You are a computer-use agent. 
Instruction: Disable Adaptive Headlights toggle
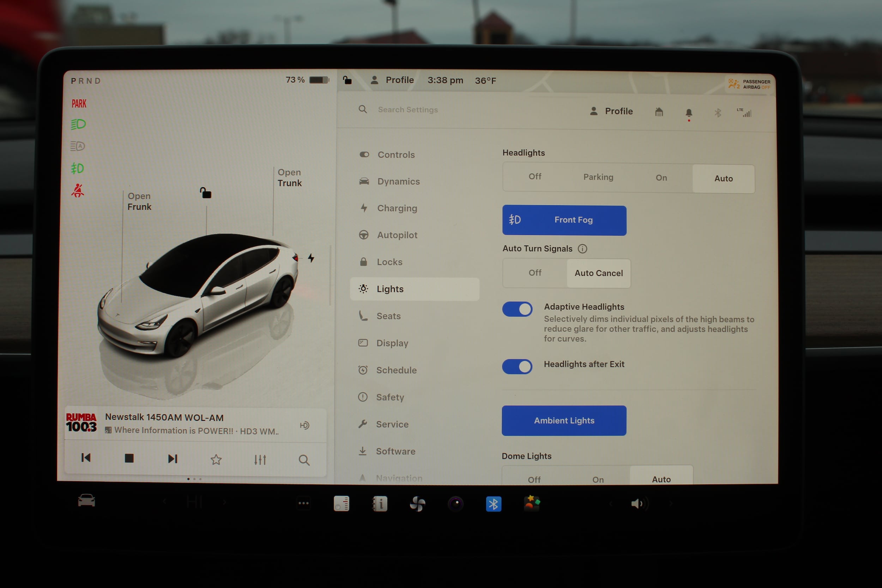pyautogui.click(x=517, y=309)
